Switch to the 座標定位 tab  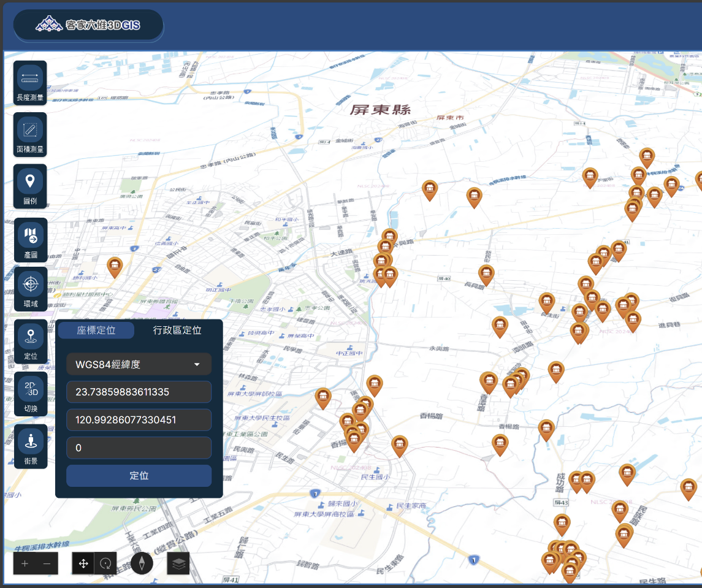point(96,330)
